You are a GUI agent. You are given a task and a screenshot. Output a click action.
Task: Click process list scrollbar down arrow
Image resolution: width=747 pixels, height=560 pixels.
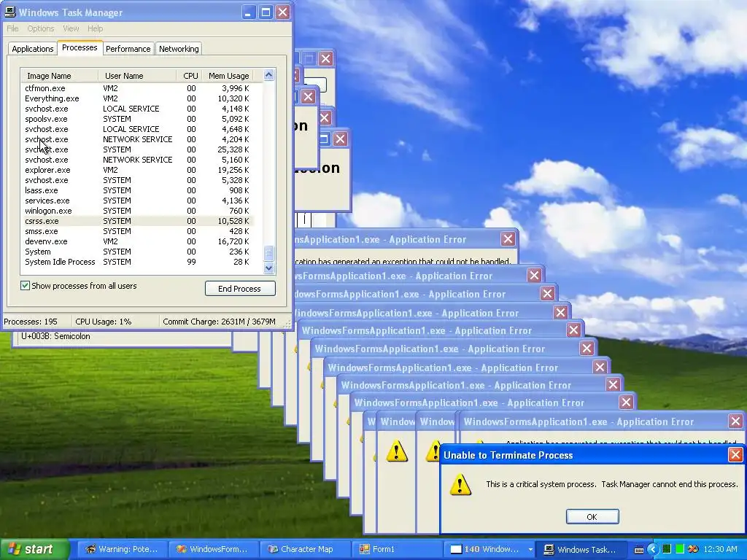[268, 268]
